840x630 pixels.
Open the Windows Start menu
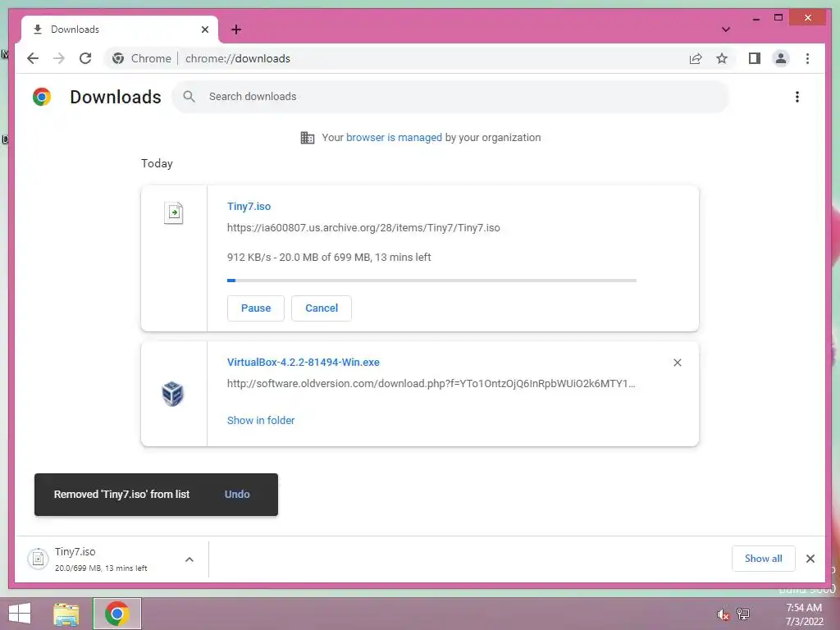20,614
